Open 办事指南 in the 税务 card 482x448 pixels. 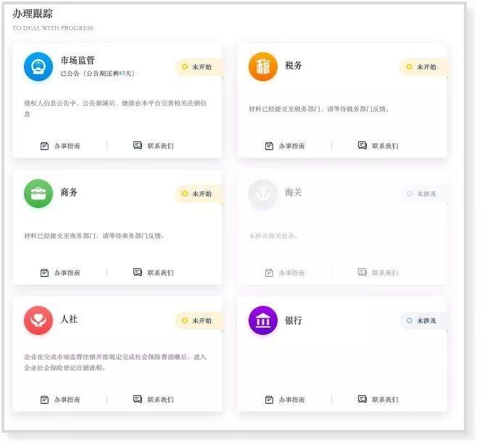point(285,146)
